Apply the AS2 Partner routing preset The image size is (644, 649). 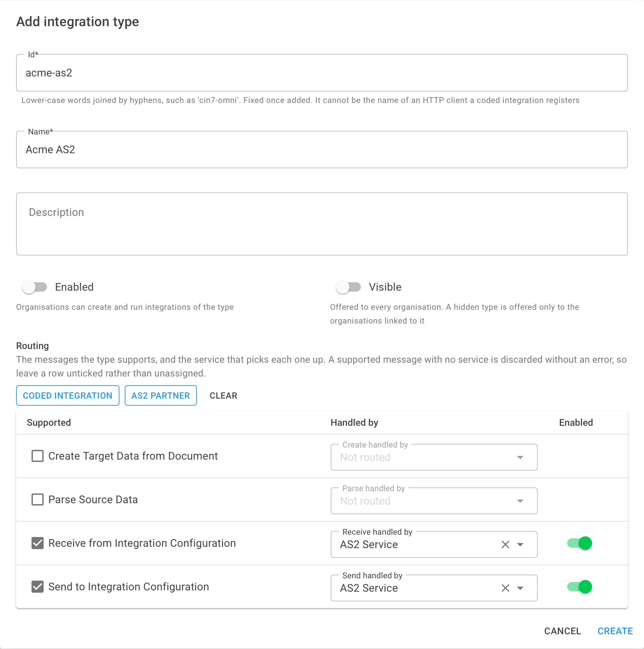[161, 396]
